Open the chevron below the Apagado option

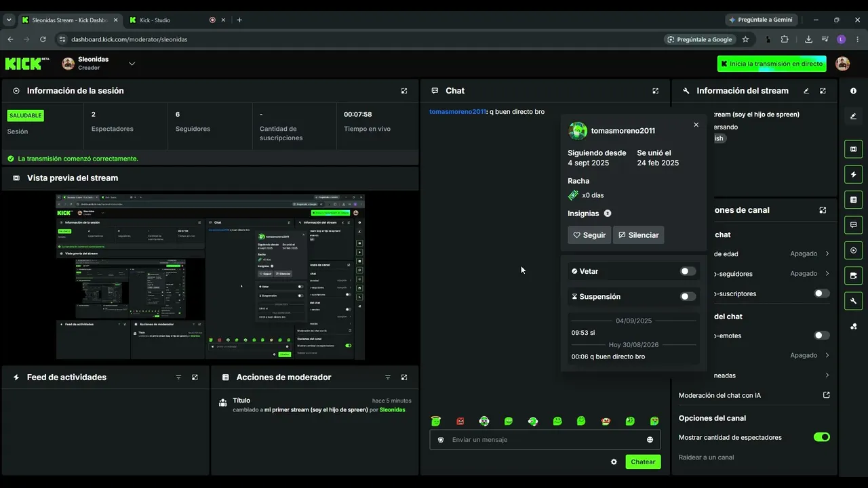coord(827,375)
